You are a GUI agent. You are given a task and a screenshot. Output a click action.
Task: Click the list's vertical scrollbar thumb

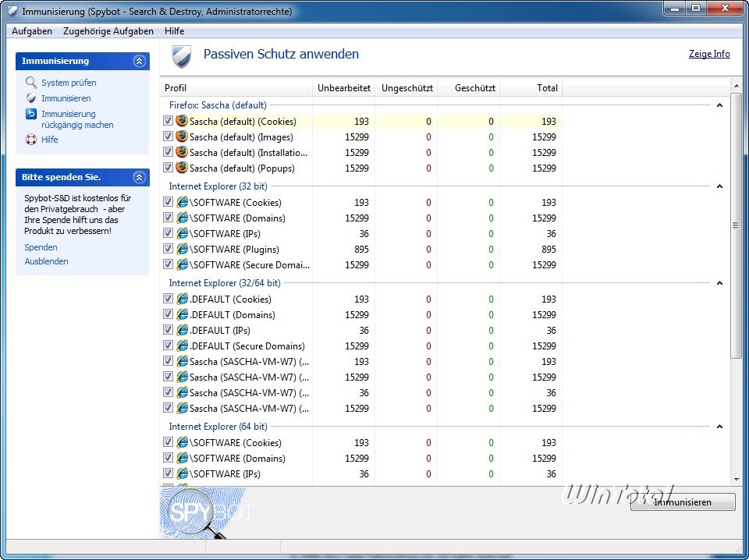coord(736,225)
